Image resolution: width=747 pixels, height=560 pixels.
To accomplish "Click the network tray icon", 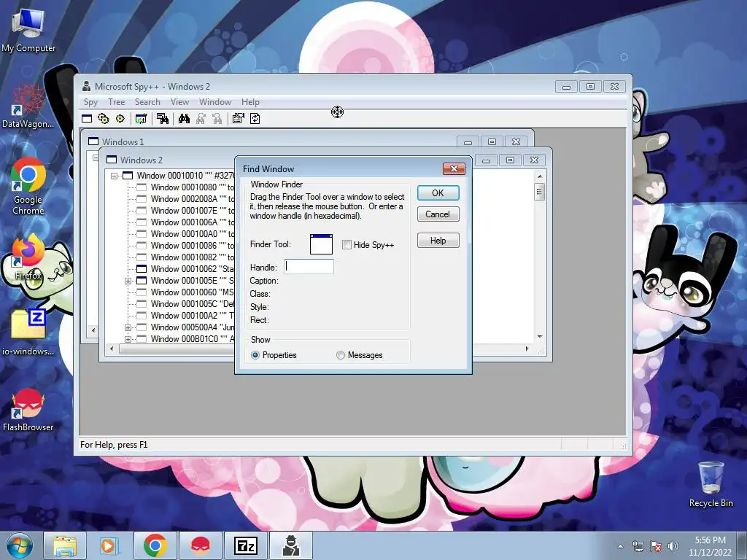I will [638, 546].
